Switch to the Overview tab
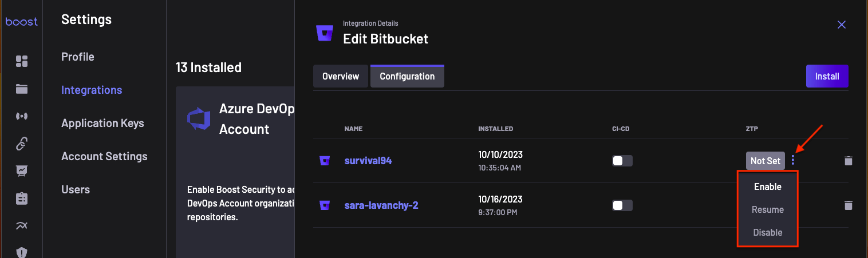Screen dimensions: 868x258 pos(341,76)
